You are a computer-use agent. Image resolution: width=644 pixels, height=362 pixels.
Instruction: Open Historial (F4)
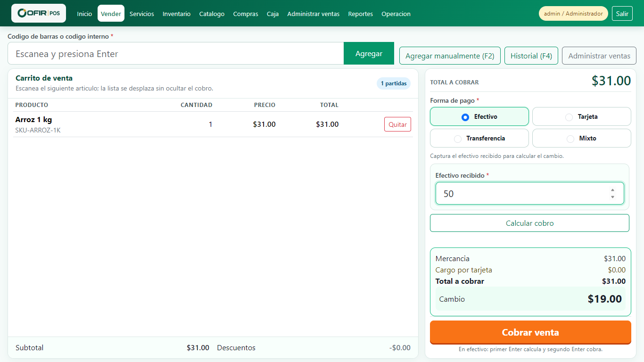point(531,56)
